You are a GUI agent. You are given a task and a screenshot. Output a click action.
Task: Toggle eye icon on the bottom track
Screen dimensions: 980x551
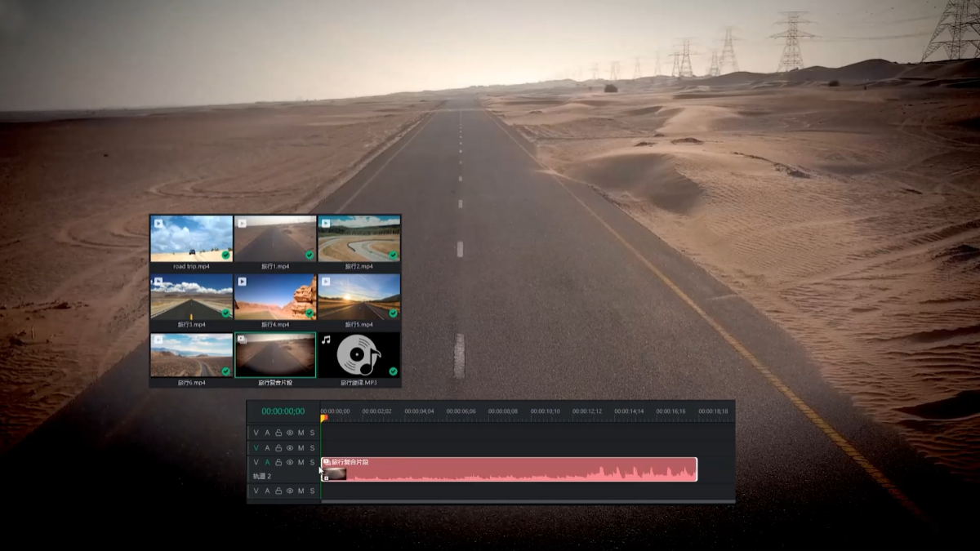289,491
